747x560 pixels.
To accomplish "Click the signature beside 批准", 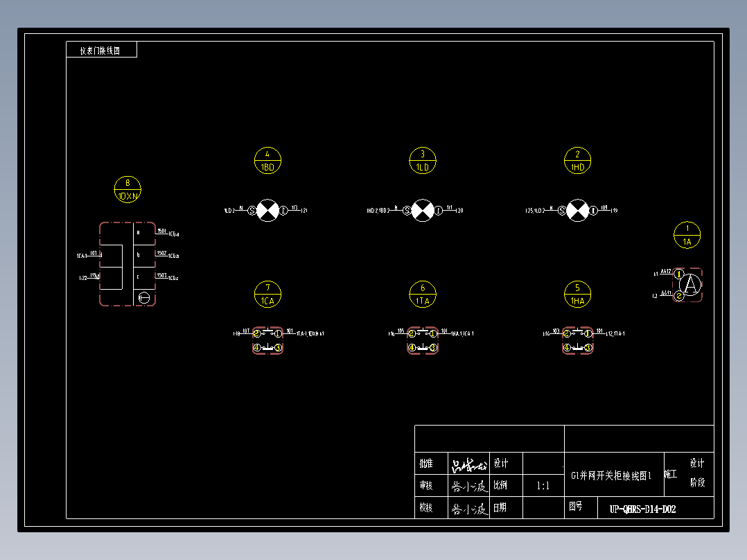I will pyautogui.click(x=469, y=465).
